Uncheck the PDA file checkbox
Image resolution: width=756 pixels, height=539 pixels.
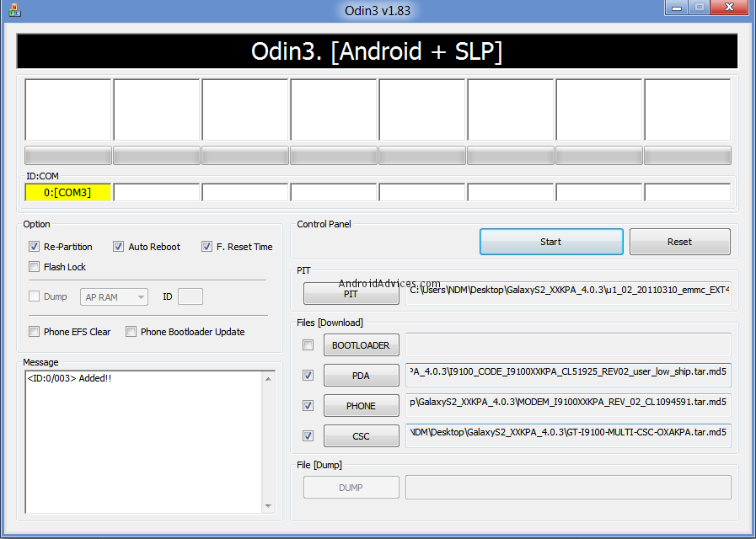tap(308, 376)
